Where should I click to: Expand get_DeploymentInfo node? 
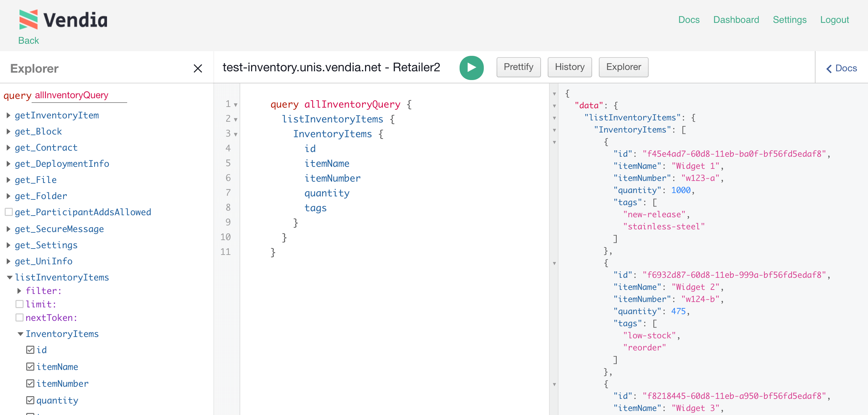8,164
